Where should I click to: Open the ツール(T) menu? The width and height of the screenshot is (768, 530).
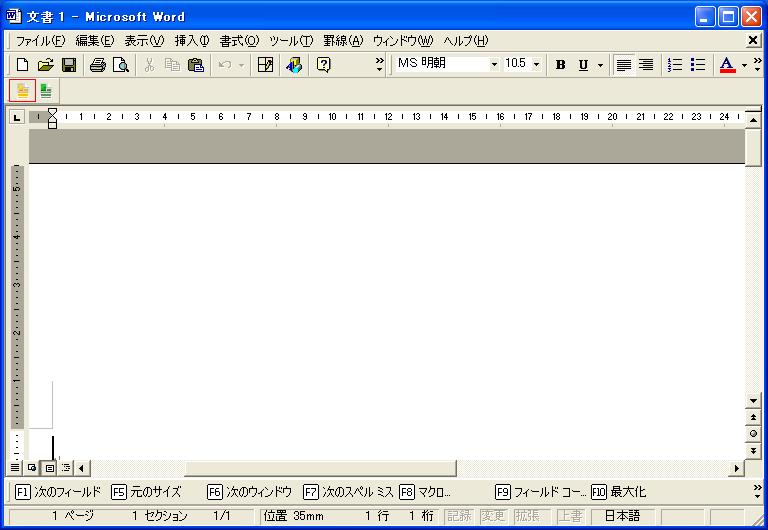pyautogui.click(x=291, y=41)
